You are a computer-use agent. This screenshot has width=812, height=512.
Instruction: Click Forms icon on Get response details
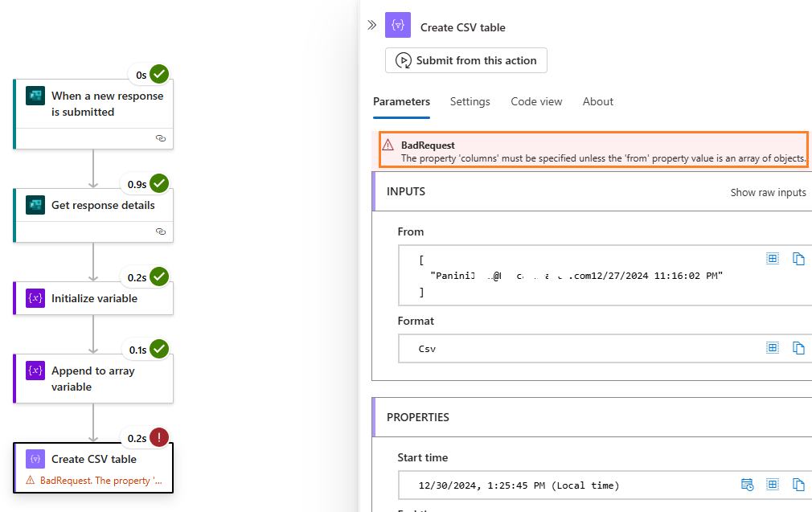pos(35,205)
